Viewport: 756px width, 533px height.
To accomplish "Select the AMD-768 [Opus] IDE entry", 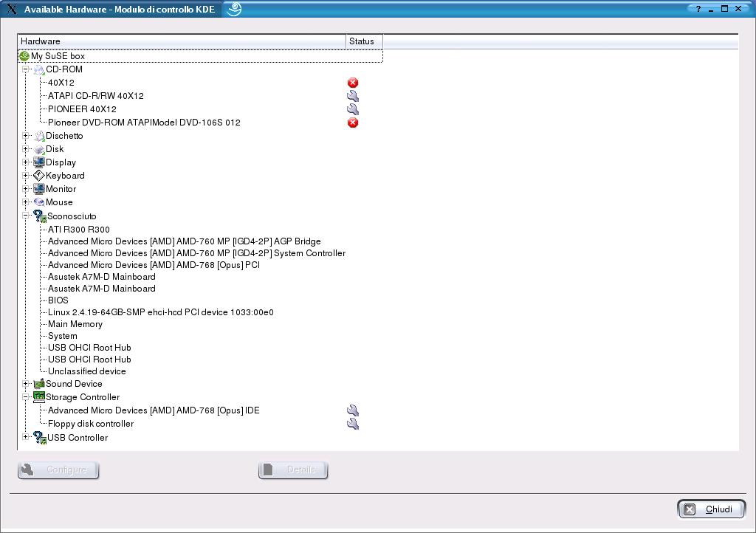I will (x=154, y=410).
